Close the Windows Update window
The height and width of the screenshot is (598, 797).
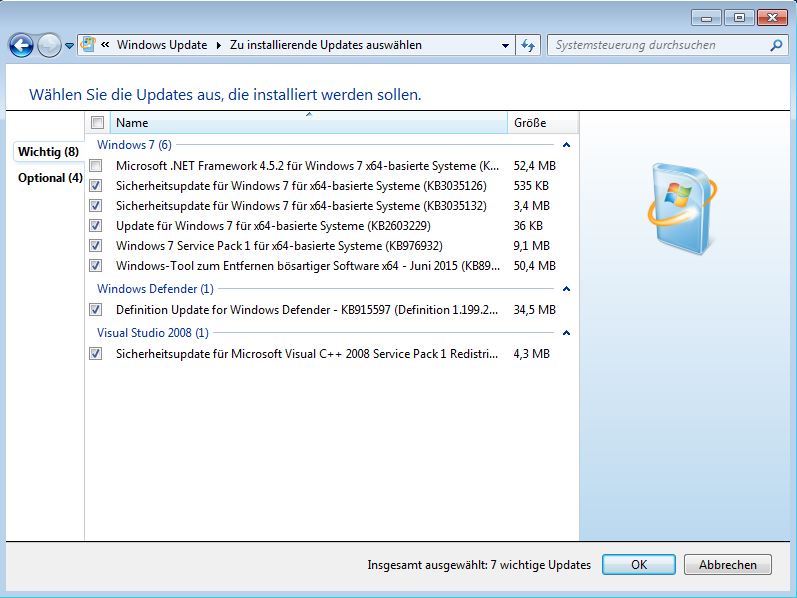(x=772, y=18)
